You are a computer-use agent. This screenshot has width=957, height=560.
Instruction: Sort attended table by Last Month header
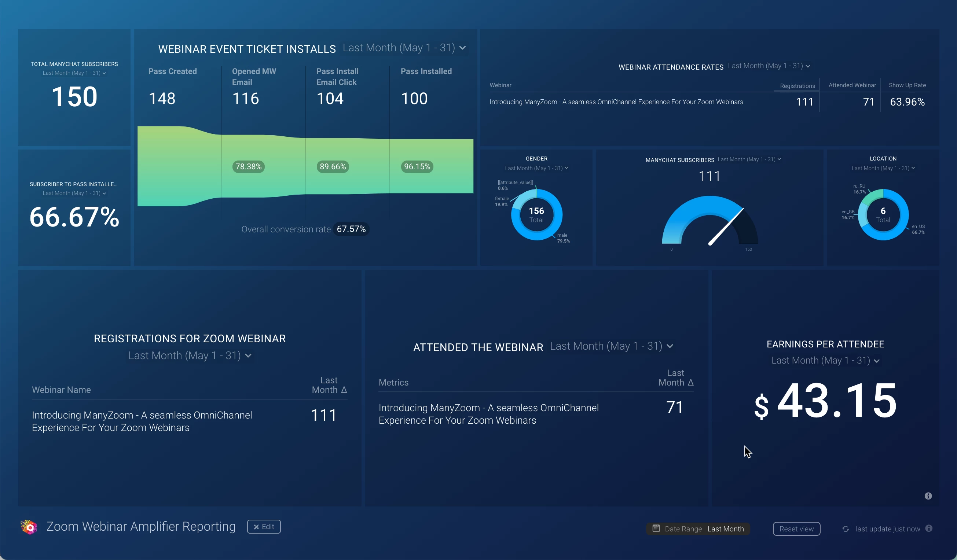point(676,378)
